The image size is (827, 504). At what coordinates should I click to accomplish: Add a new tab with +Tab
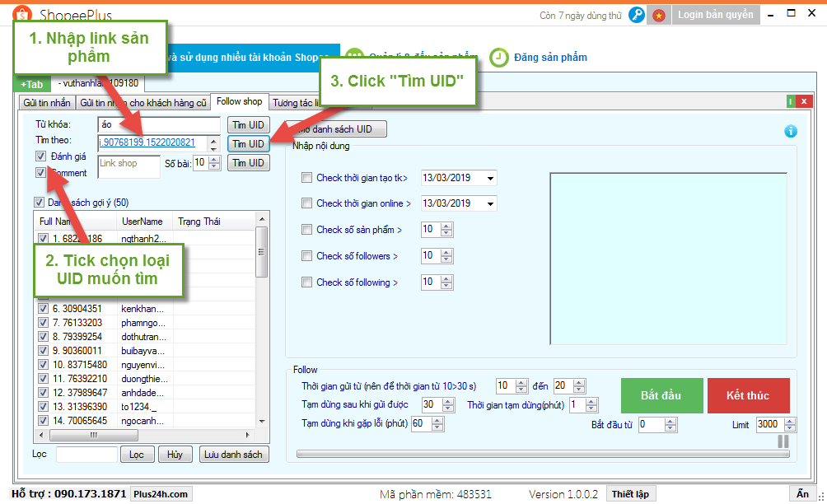coord(32,84)
